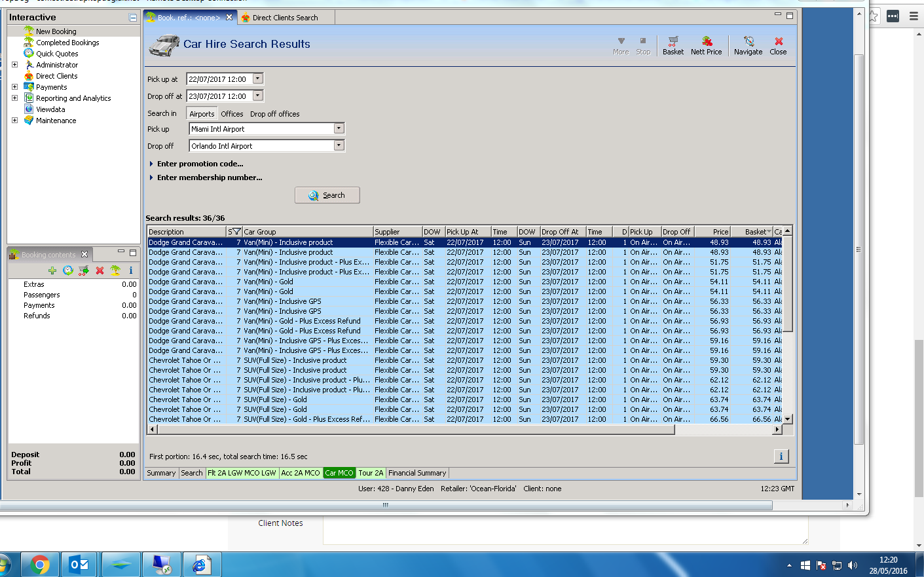
Task: Sort results by Basket column header
Action: point(751,232)
